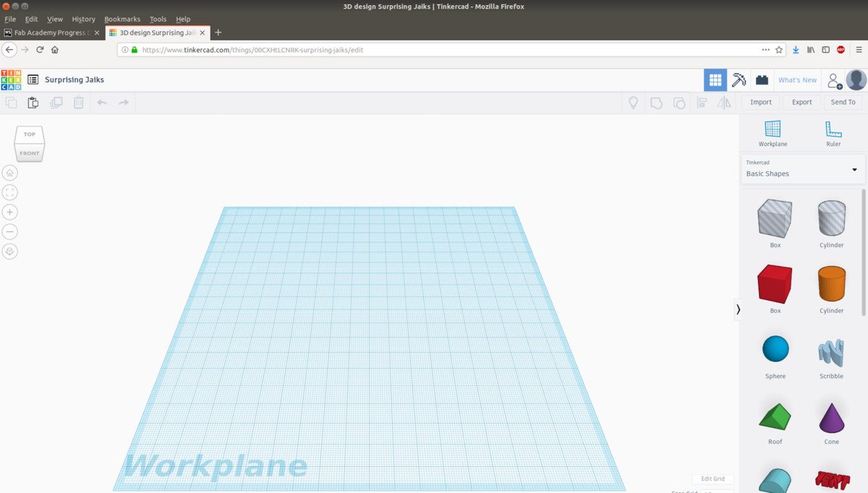Open the Firefox History menu
868x493 pixels.
click(83, 19)
